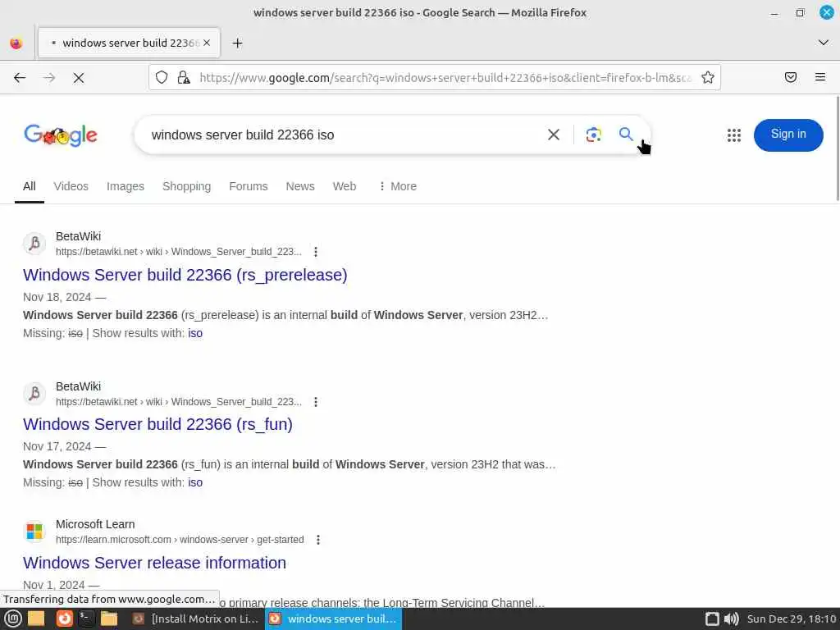Screen dimensions: 840x630
Task: Show the desktop with the taskbar folder icon
Action: point(36,619)
